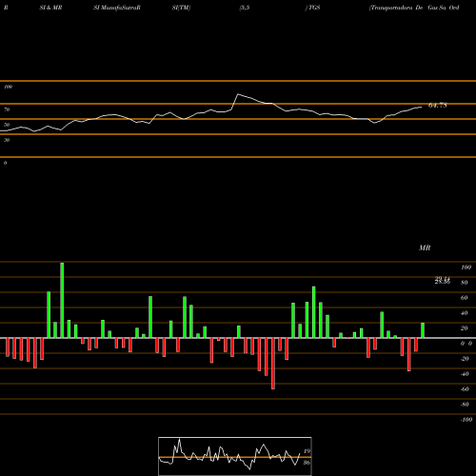Click the RSI axis label 30
Viewport: 476px width, 476px height.
point(7,140)
